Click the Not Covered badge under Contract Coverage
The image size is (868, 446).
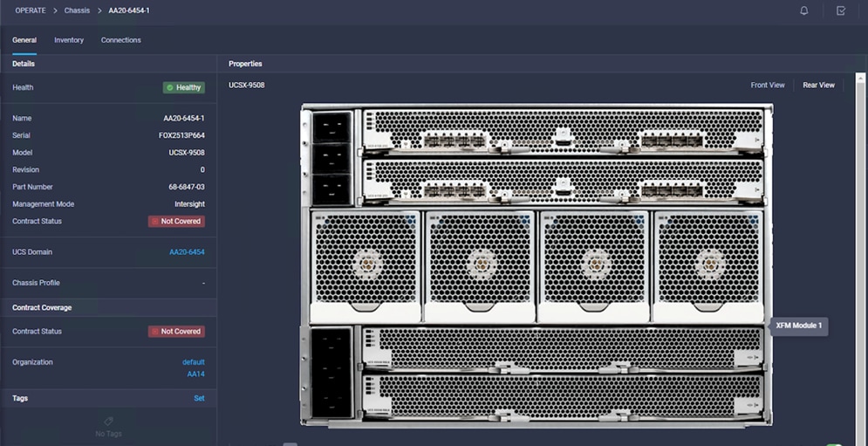[x=176, y=332]
